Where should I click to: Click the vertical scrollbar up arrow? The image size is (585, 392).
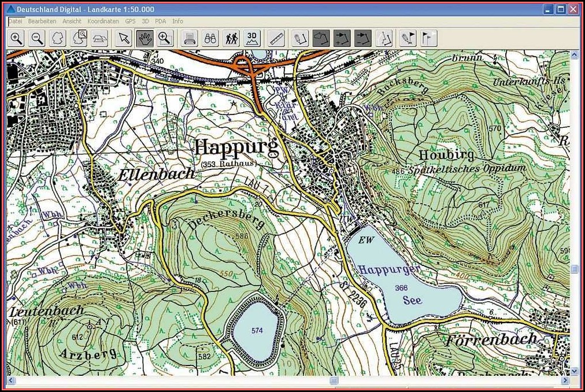tap(574, 56)
